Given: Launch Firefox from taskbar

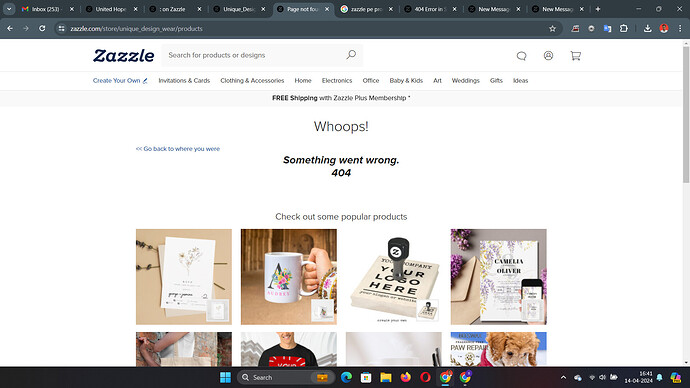Looking at the screenshot, I should (405, 377).
